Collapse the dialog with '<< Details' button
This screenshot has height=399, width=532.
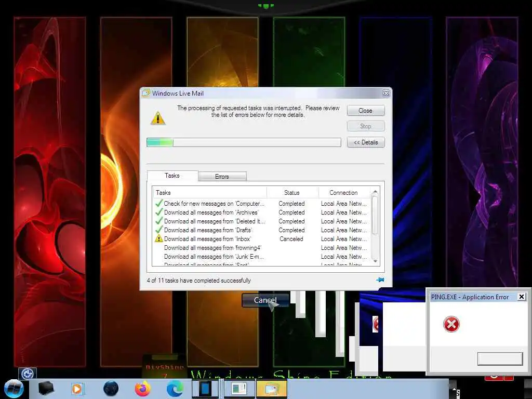(x=366, y=142)
